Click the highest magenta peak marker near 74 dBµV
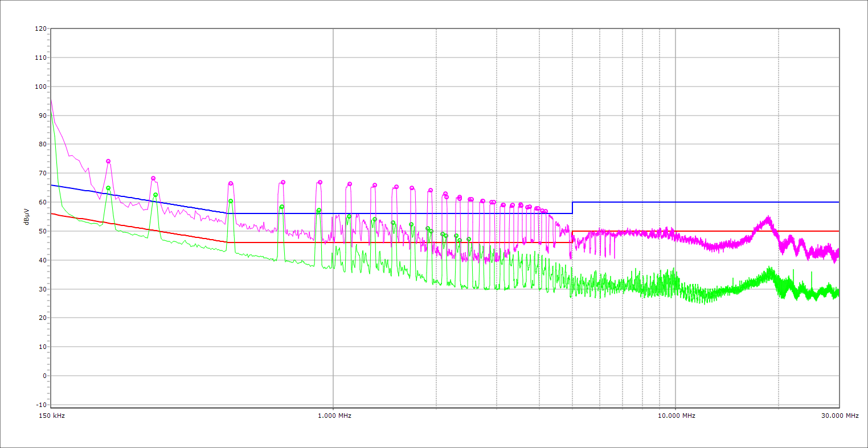Viewport: 868px width, 448px height. (x=108, y=161)
